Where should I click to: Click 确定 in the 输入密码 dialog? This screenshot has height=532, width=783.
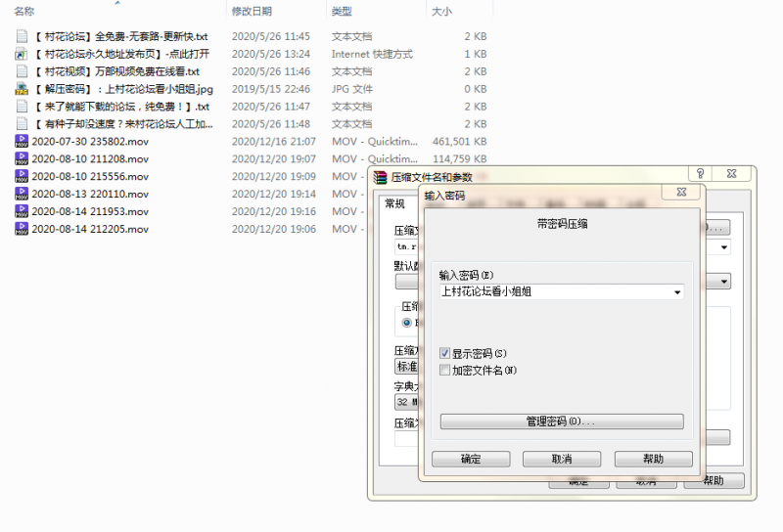471,459
